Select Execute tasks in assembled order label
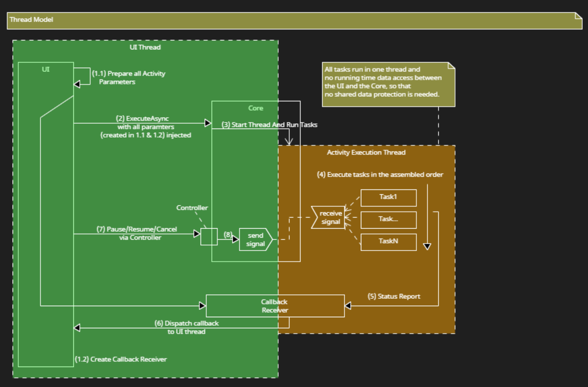Screen dimensions: 588x387 tap(380, 174)
